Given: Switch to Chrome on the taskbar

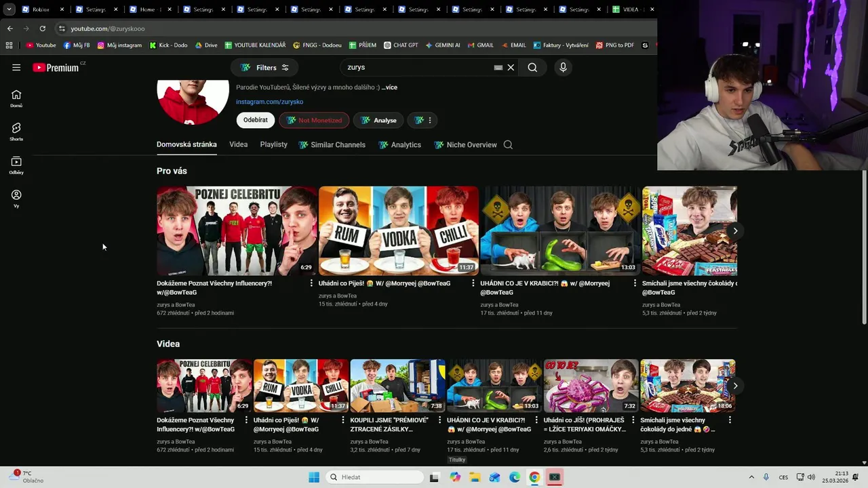Looking at the screenshot, I should (x=534, y=477).
